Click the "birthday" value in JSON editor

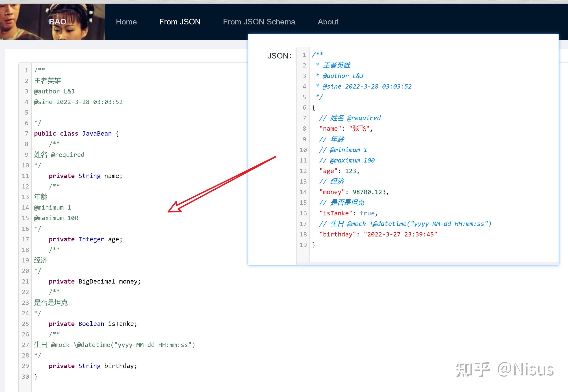(x=400, y=234)
